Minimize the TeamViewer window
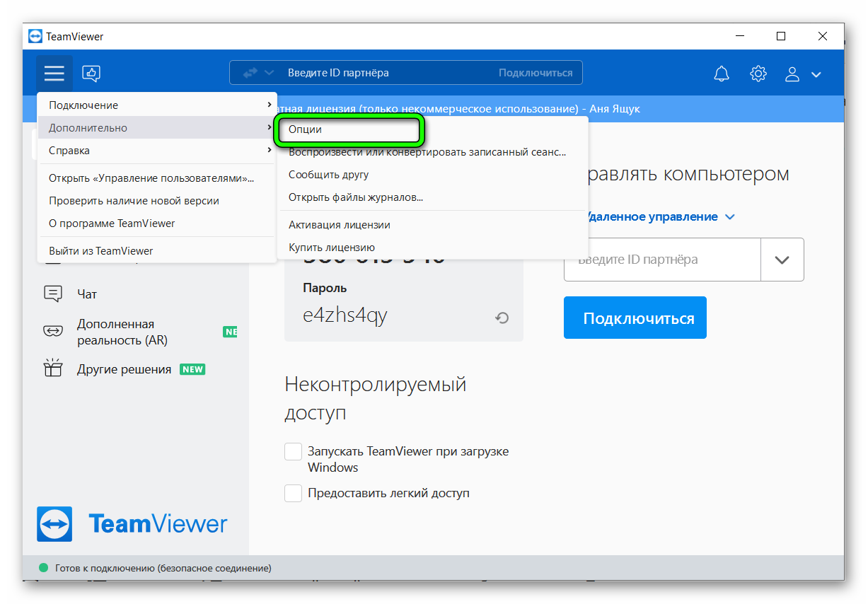Screen dimensions: 868x604 coord(739,36)
